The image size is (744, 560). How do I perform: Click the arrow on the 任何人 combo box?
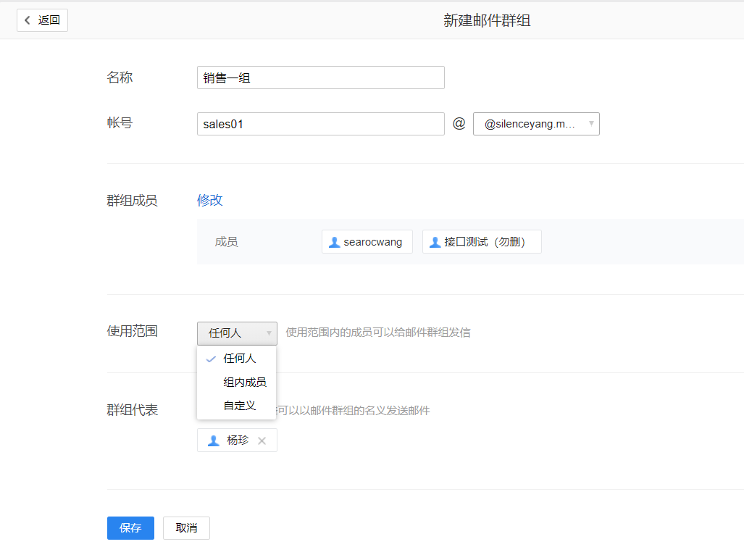coord(269,333)
